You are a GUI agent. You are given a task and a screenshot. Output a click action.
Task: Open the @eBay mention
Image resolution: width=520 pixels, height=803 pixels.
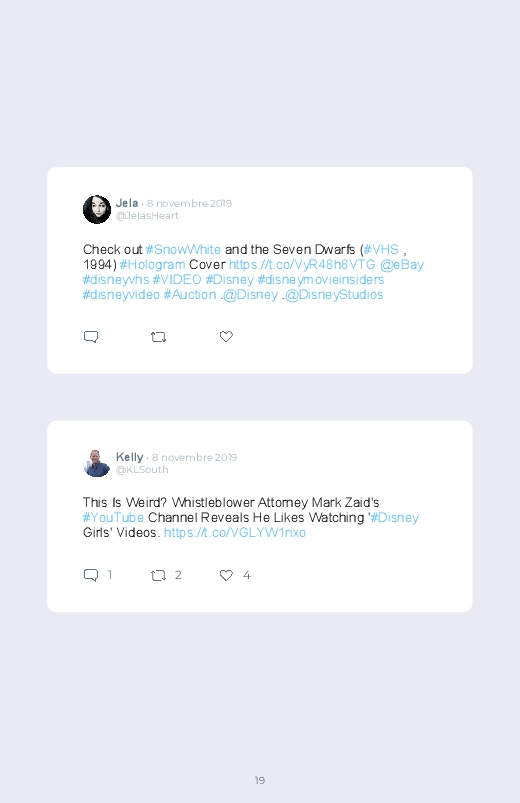402,265
